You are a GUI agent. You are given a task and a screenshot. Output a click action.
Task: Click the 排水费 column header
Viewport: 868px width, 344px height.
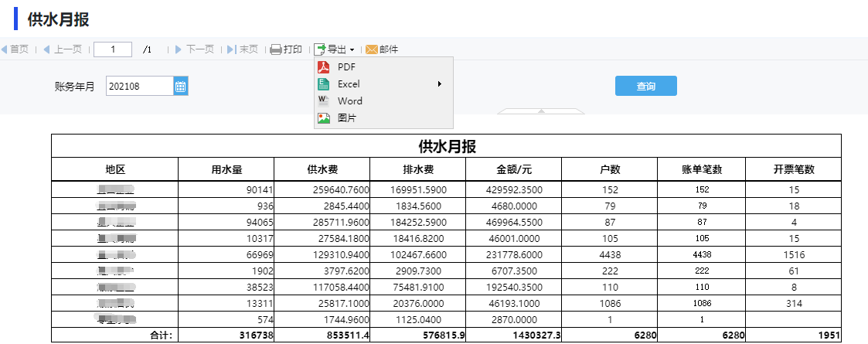(418, 169)
